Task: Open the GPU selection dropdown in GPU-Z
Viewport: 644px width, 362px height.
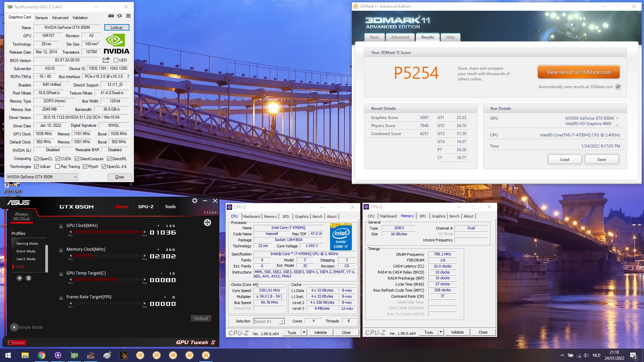Action: coord(42,177)
